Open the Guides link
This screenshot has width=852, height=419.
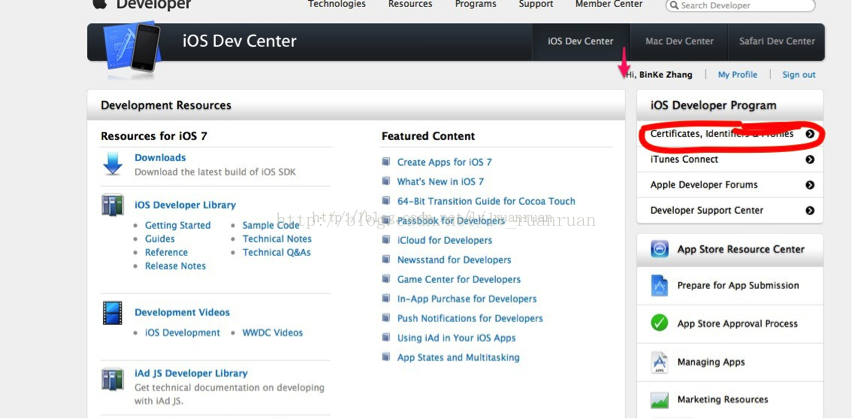click(160, 239)
